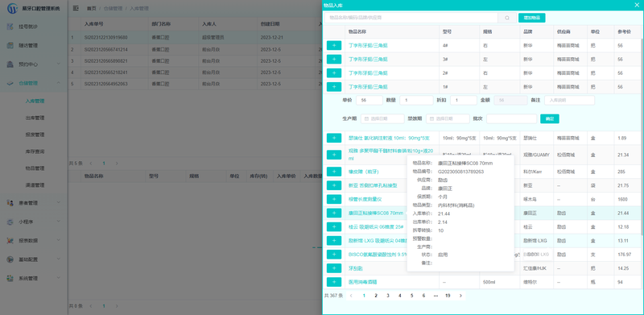Screen dimensions: 644x315
Task: Click next page arrow under background order table
Action: click(117, 164)
